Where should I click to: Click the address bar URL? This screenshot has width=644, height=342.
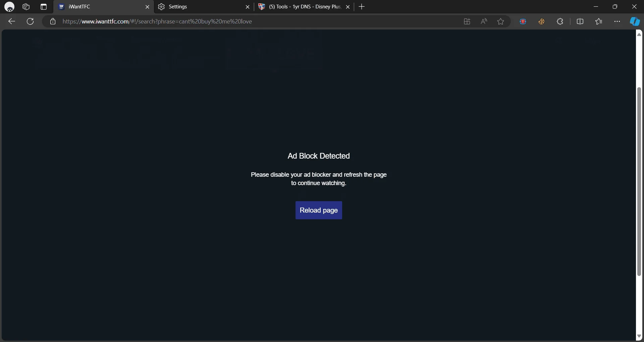click(157, 21)
